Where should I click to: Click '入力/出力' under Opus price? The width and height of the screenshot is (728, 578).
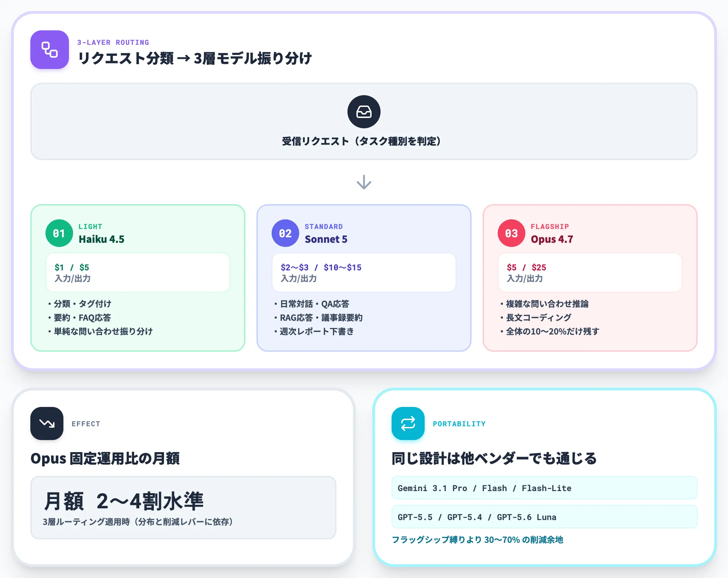click(525, 278)
